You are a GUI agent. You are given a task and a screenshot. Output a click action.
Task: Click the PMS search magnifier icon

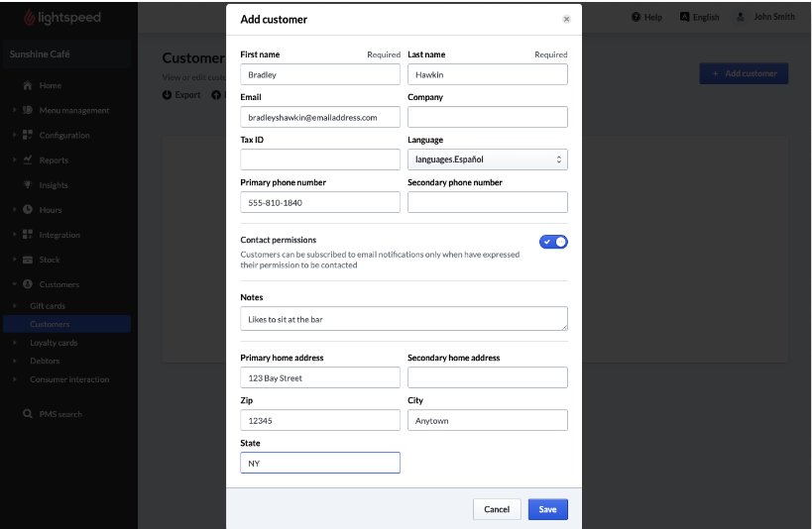pos(28,414)
